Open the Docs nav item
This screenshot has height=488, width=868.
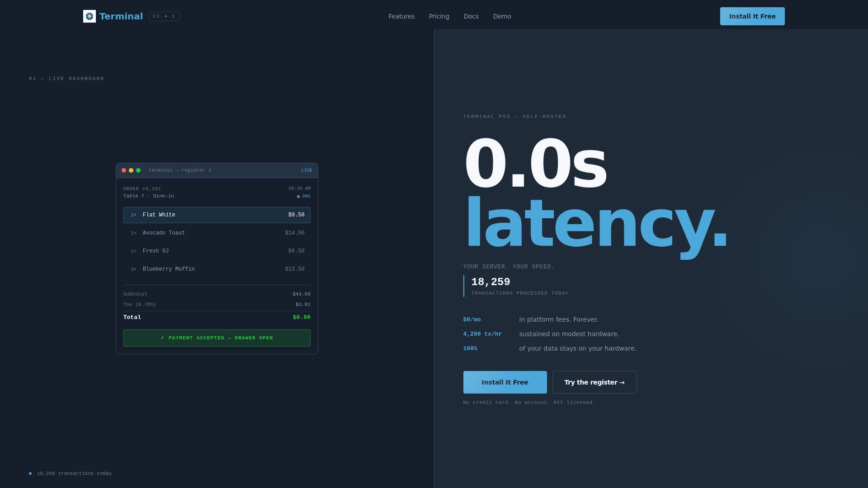[471, 16]
